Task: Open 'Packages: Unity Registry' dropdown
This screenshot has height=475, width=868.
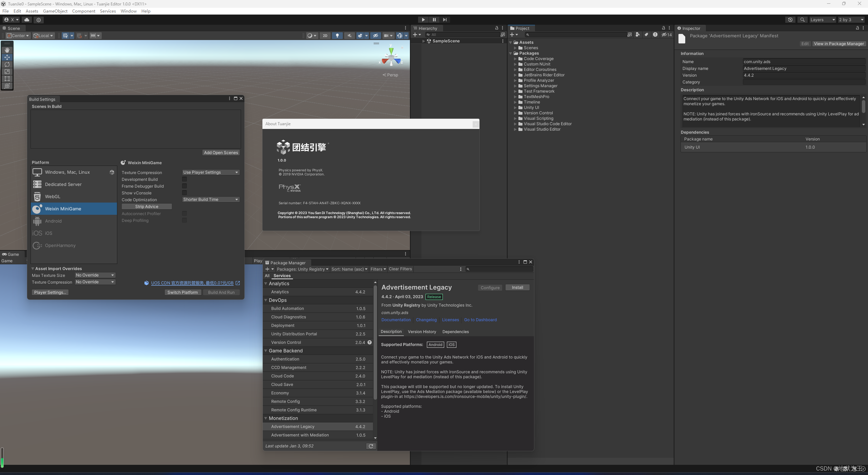Action: pos(303,269)
